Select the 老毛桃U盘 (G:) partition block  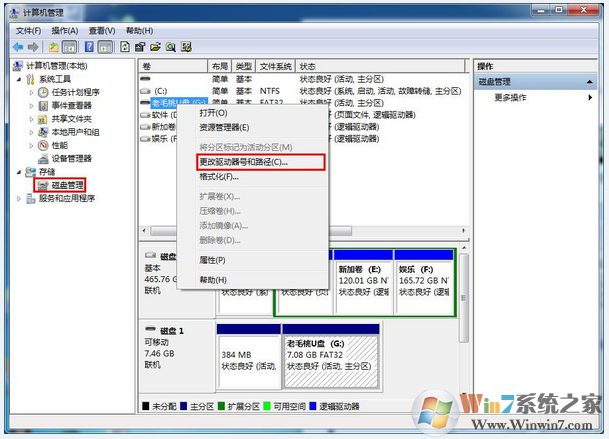pyautogui.click(x=331, y=356)
